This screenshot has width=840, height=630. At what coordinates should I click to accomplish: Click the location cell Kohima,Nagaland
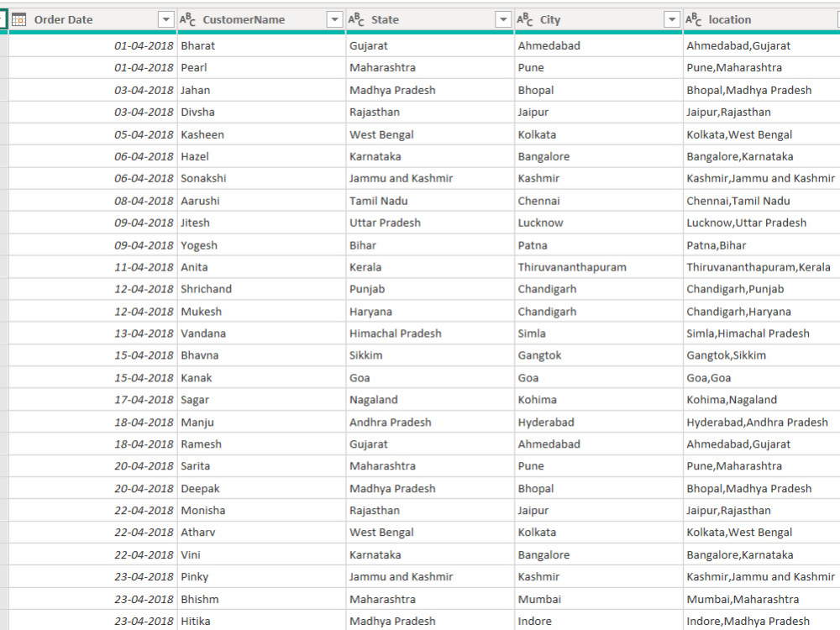(762, 400)
